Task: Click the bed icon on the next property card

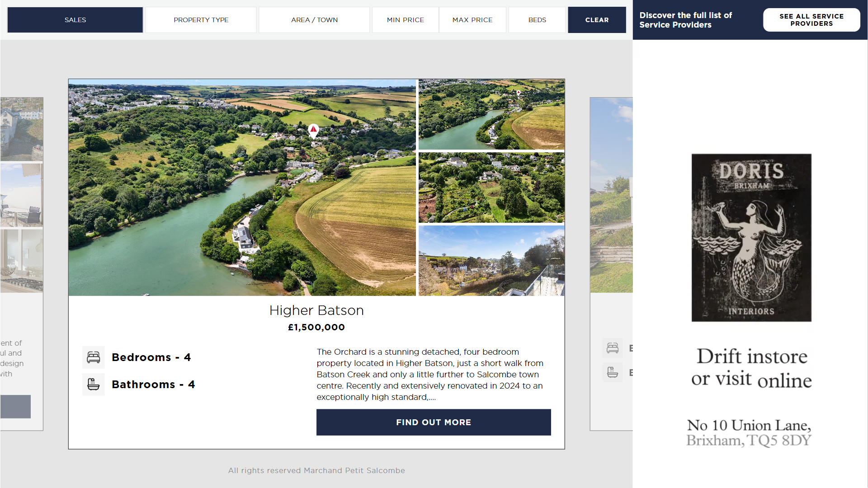Action: (x=613, y=348)
